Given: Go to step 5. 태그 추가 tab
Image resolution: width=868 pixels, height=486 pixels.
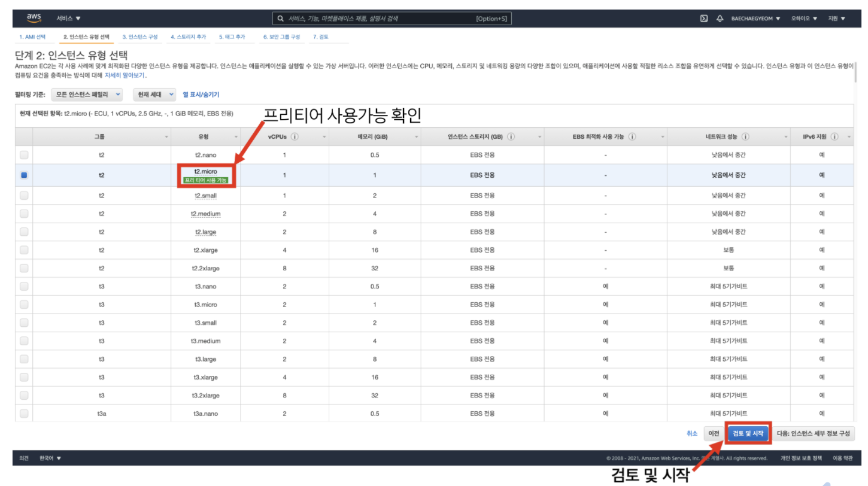Looking at the screenshot, I should [x=232, y=37].
